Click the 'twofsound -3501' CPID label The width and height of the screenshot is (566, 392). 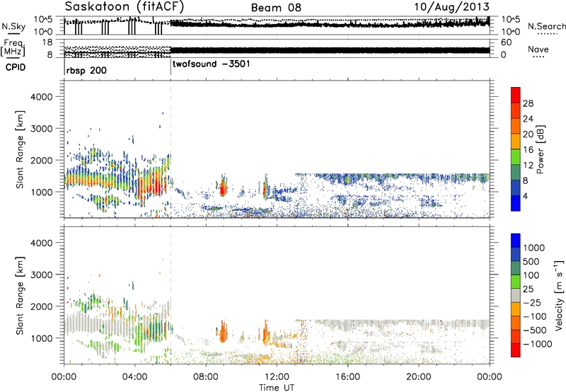pyautogui.click(x=211, y=64)
